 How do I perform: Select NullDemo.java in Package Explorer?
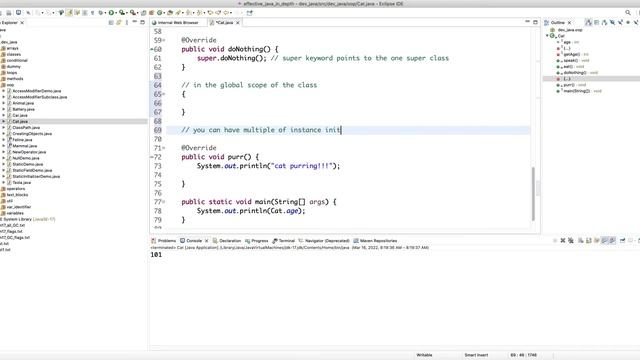[x=26, y=158]
